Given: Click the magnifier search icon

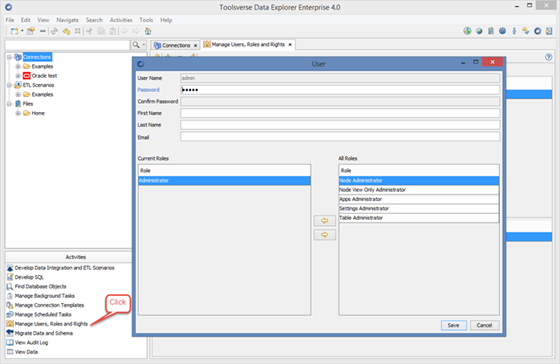Looking at the screenshot, I should [136, 45].
